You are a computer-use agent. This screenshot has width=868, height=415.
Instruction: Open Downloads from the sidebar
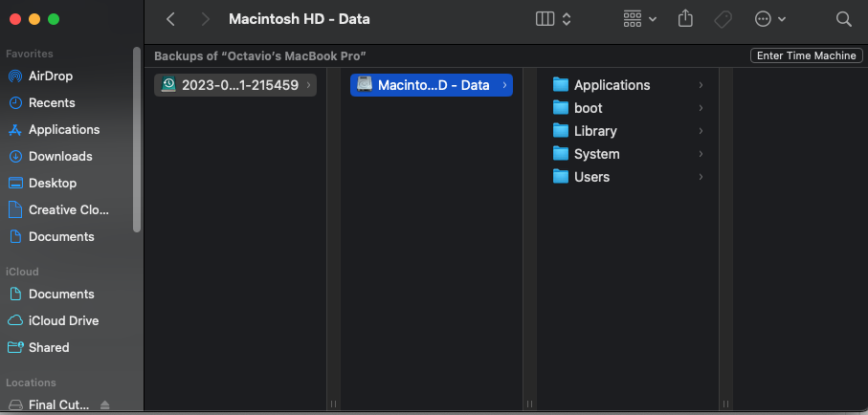[x=59, y=156]
